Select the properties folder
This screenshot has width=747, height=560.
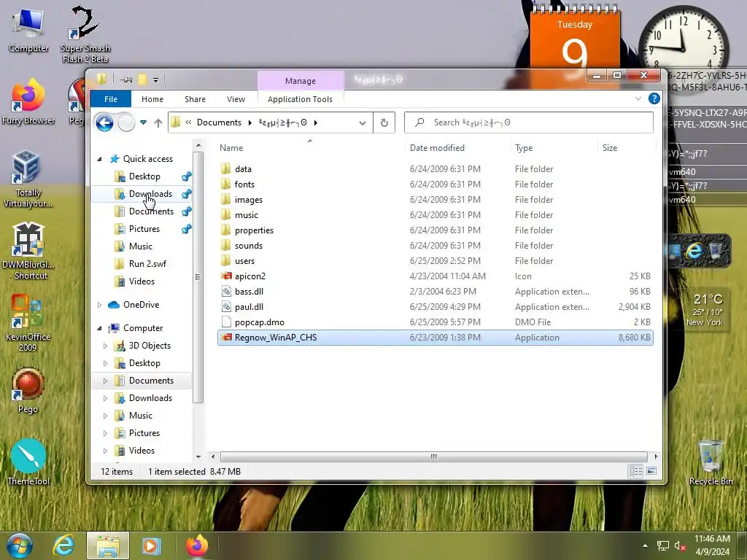click(435, 230)
